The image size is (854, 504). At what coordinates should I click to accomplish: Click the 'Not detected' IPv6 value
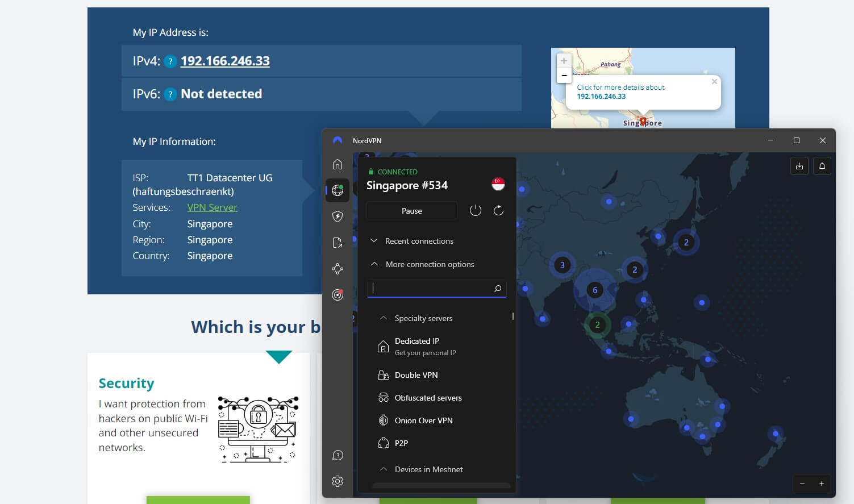click(x=221, y=94)
